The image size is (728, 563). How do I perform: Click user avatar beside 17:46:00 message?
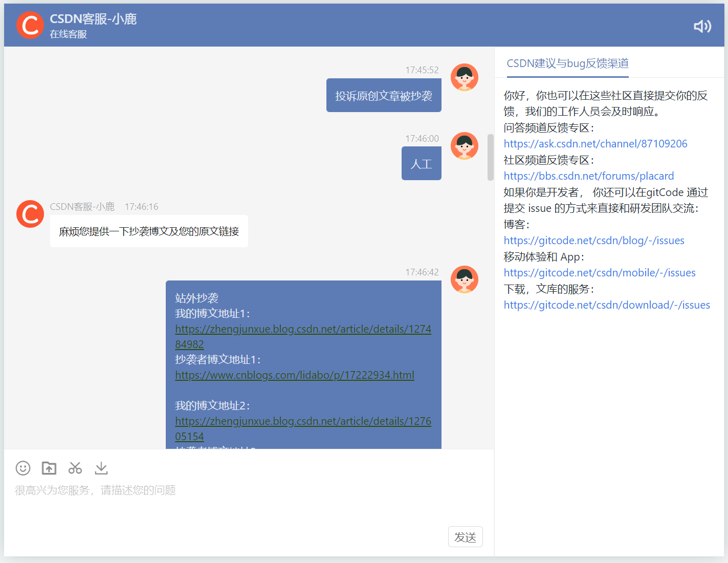(465, 146)
